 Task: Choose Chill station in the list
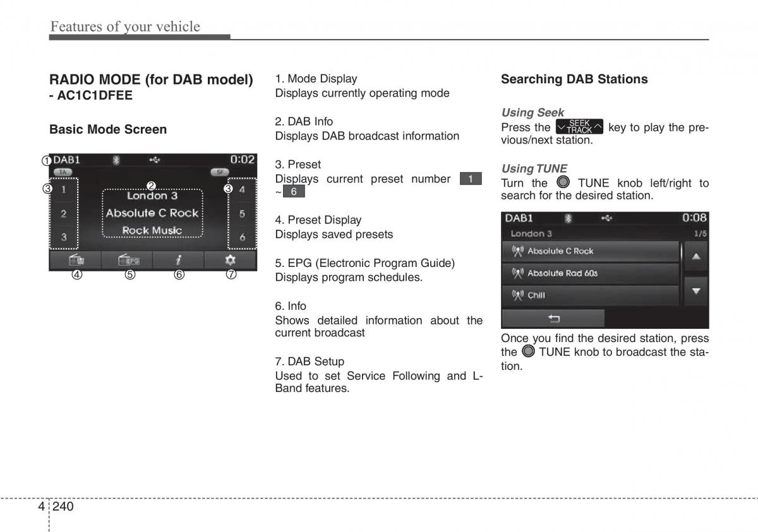tap(590, 295)
